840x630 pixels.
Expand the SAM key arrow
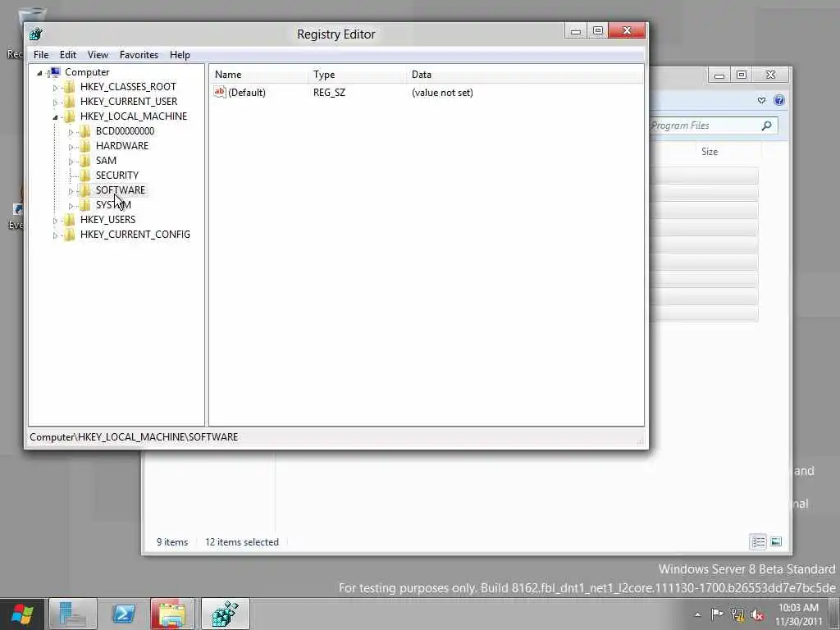pyautogui.click(x=71, y=162)
